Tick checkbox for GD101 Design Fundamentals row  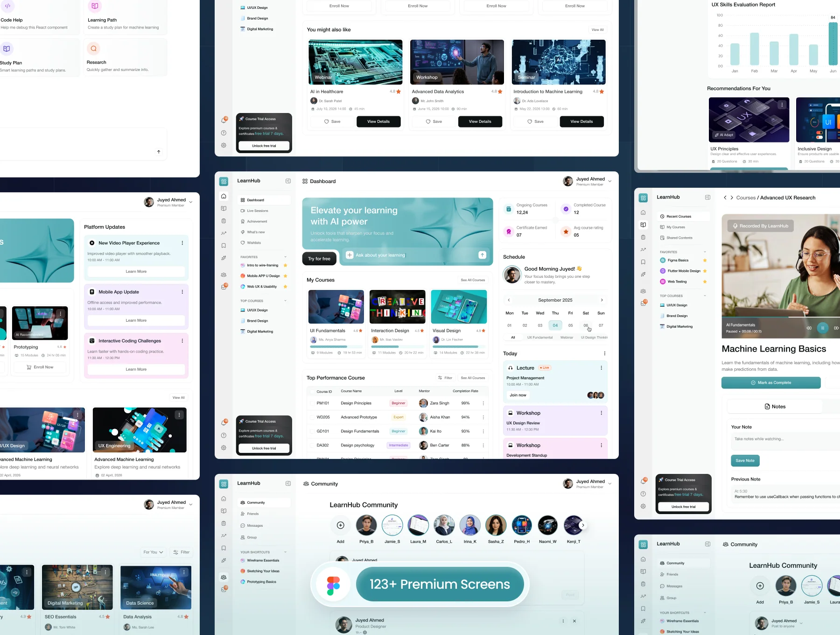pos(312,431)
